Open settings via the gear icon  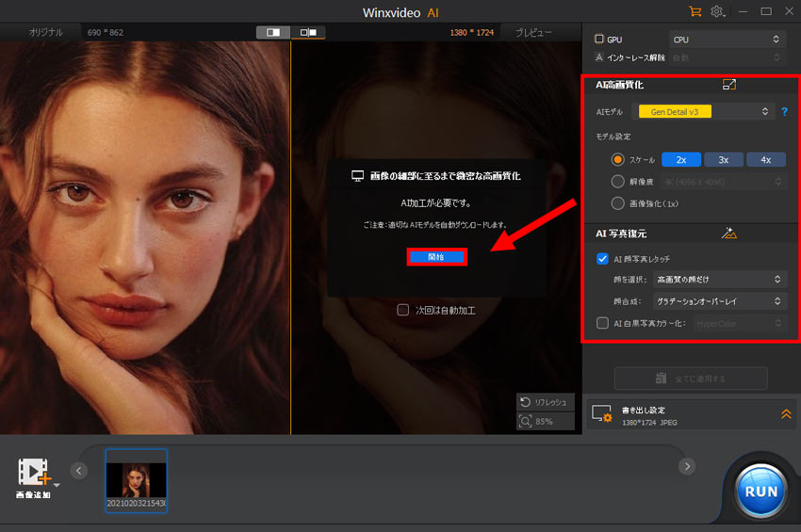point(718,11)
